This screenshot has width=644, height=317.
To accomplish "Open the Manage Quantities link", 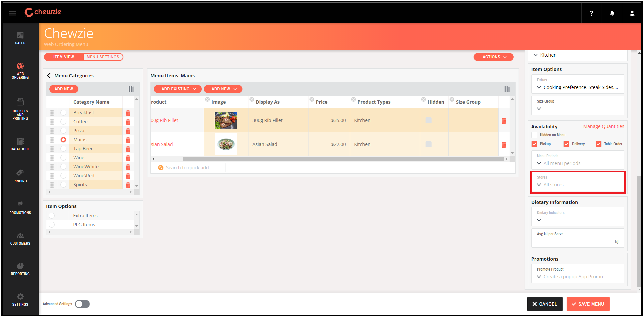I will coord(603,126).
